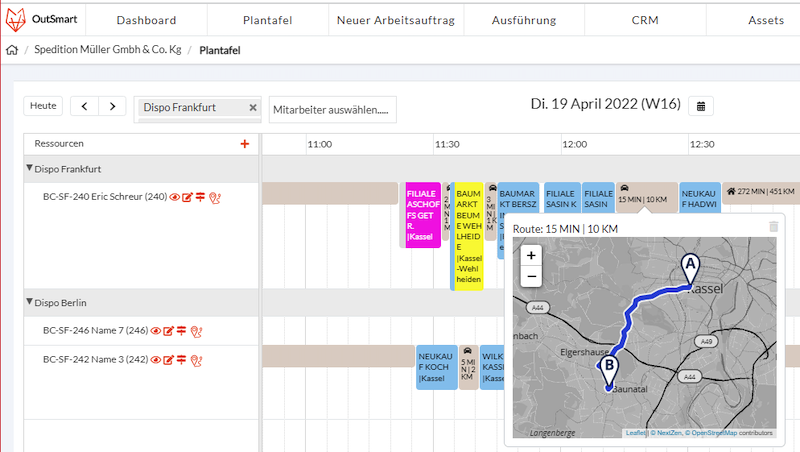Viewport: 800px width, 452px height.
Task: Open the Mitarbeiter auswählen dropdown
Action: pyautogui.click(x=332, y=110)
